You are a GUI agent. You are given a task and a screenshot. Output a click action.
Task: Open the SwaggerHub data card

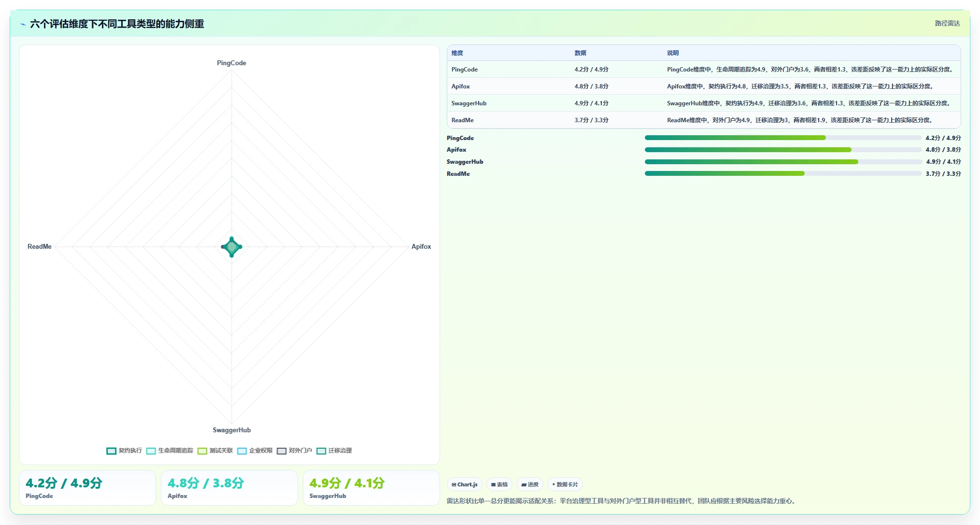tap(371, 488)
